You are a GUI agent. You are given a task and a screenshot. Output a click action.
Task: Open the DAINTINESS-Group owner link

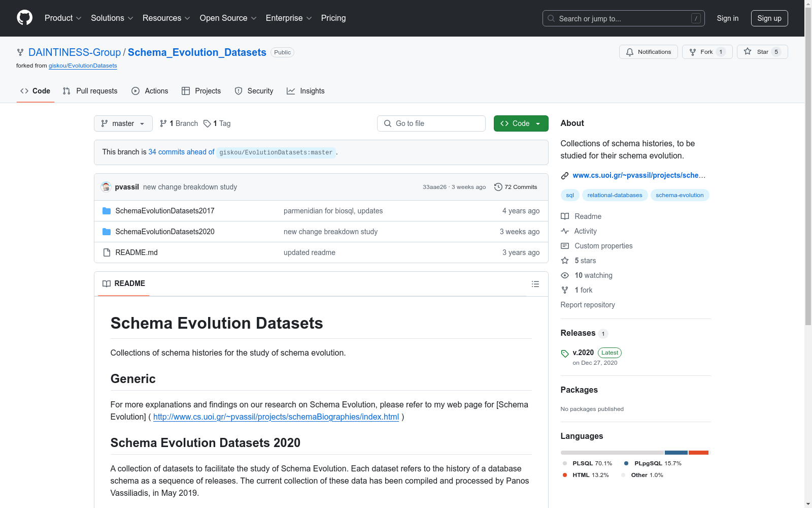coord(75,52)
